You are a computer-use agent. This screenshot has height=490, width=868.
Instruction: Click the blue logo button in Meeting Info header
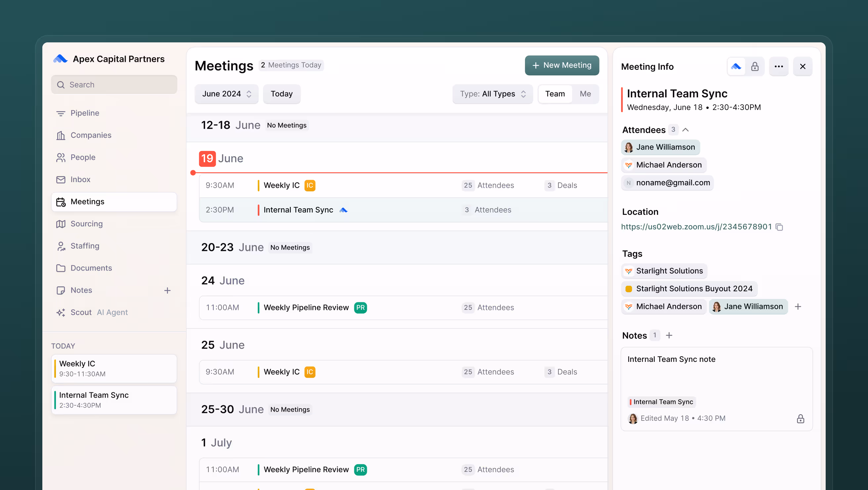coord(736,67)
